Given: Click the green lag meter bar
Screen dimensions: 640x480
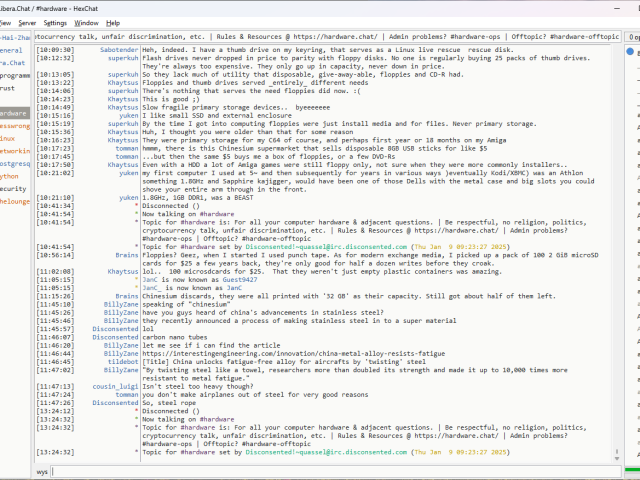Looking at the screenshot, I should pos(632,471).
